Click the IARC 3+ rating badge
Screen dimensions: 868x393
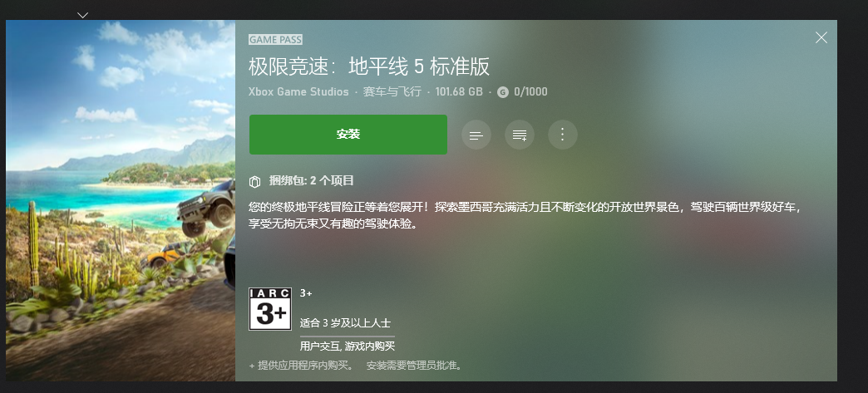(x=270, y=309)
